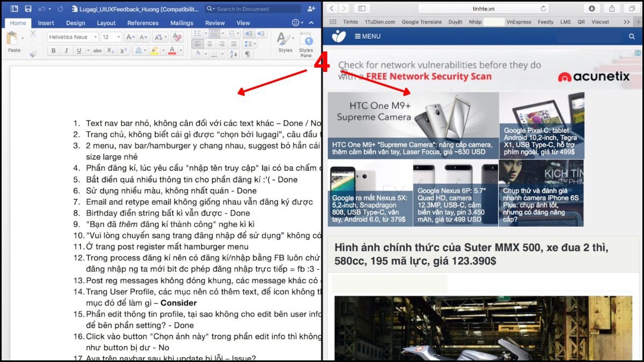Viewport: 644px width, 362px height.
Task: Toggle italic formatting in the ribbon
Action: (66, 50)
